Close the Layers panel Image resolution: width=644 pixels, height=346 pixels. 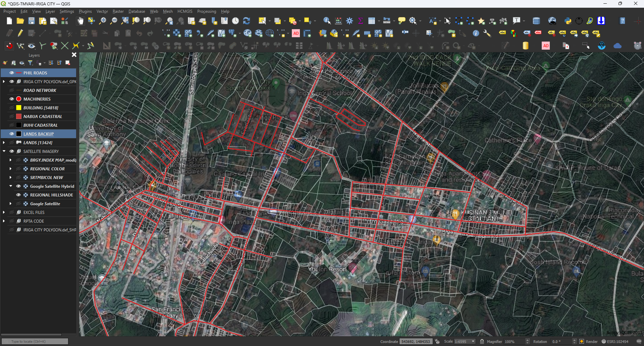tap(74, 55)
